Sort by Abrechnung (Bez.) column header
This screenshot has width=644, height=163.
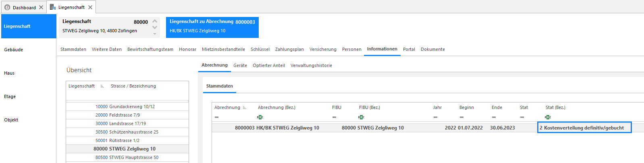point(276,107)
